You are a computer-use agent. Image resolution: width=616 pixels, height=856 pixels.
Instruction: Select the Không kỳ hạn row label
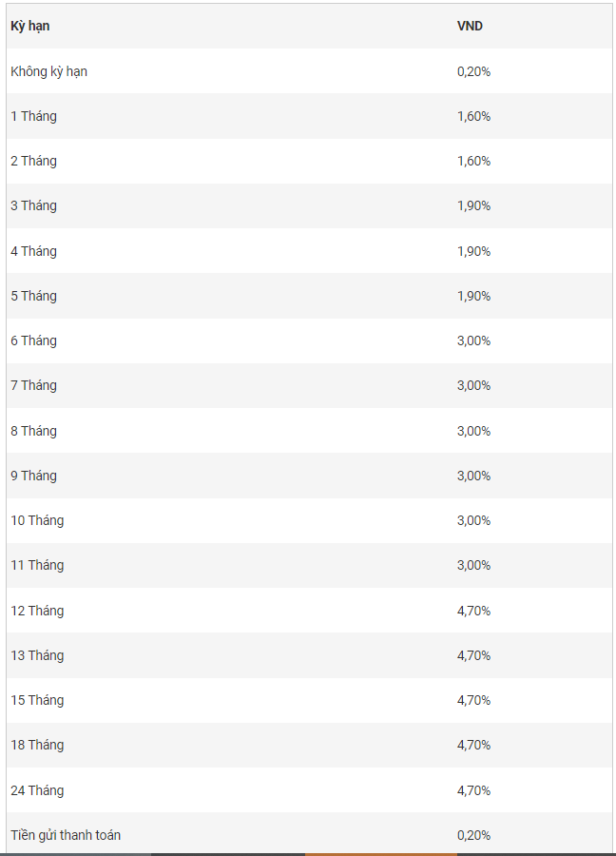coord(48,71)
